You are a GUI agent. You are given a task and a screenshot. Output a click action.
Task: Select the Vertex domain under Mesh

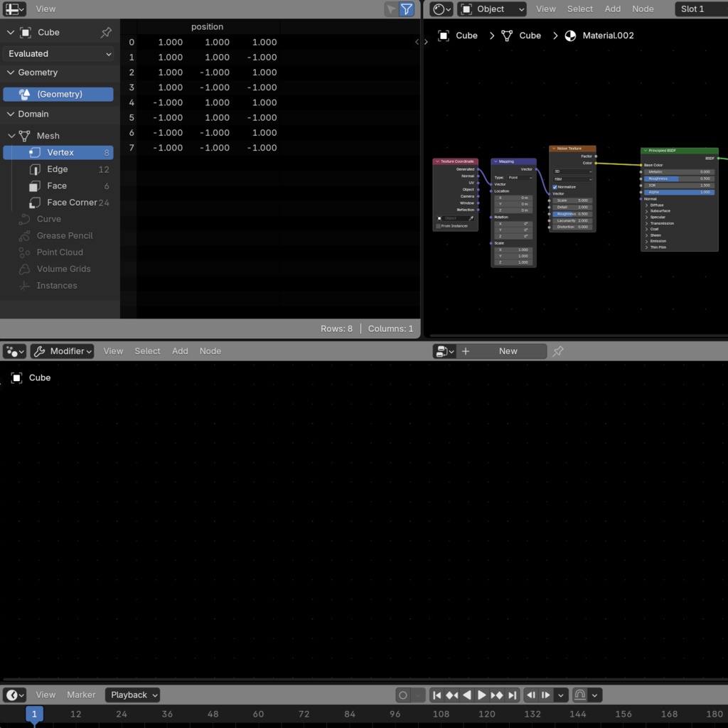pos(59,152)
